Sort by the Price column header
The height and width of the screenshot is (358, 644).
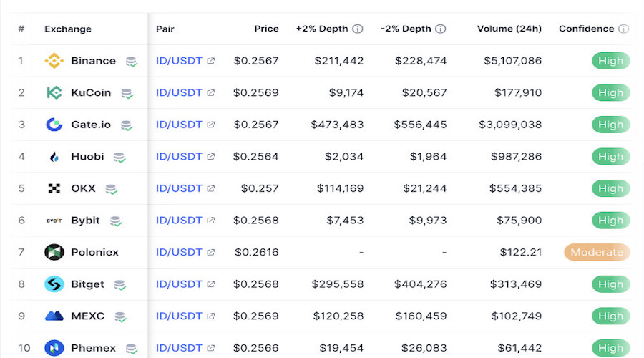[x=267, y=29]
